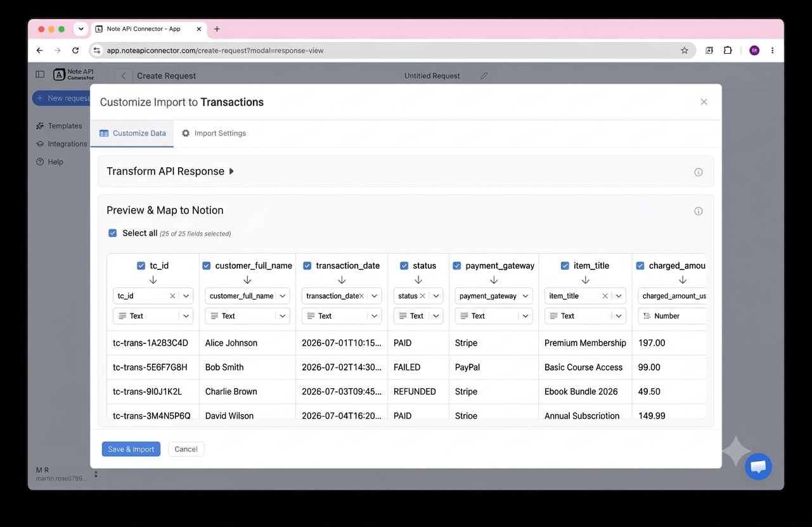
Task: Open Help in the sidebar
Action: click(49, 162)
